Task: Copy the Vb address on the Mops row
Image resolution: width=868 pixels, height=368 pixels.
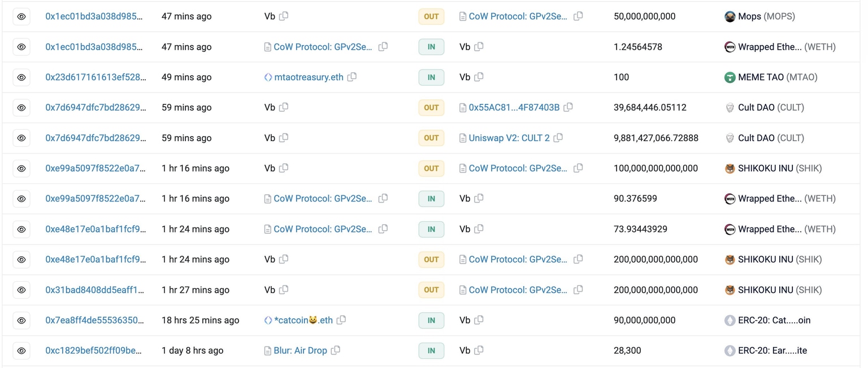Action: [x=284, y=16]
